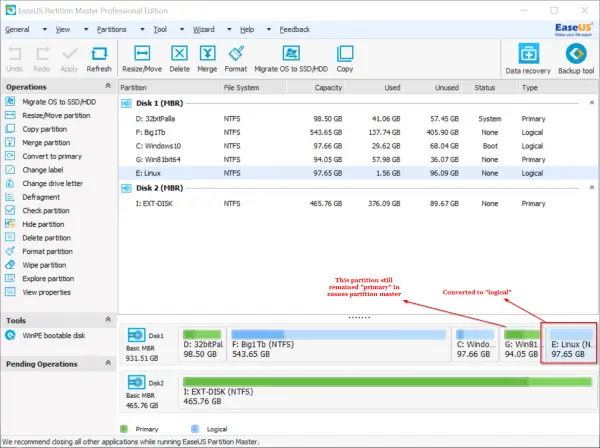Sort by the Capacity column header
The image size is (600, 448).
(315, 88)
